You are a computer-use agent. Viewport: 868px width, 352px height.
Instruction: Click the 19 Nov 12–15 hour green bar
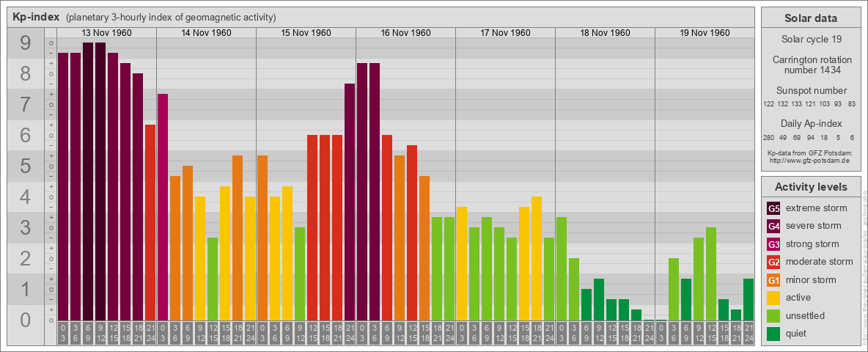pyautogui.click(x=711, y=274)
